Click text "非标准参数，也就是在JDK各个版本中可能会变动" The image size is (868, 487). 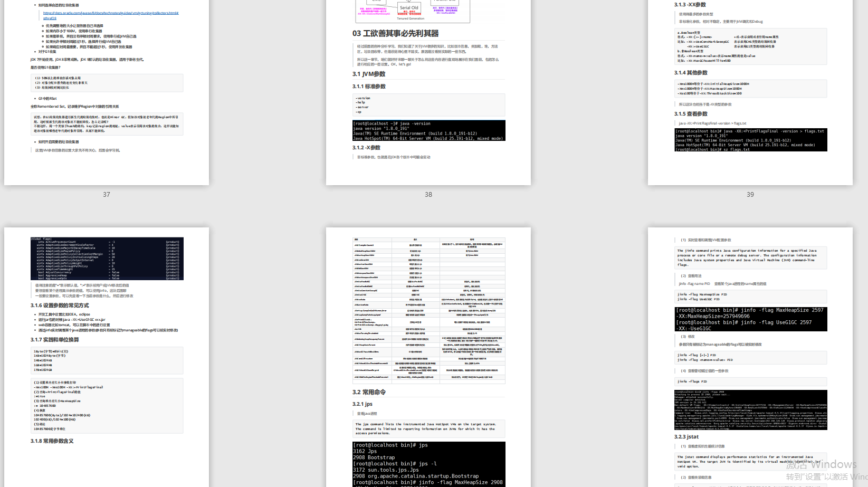[x=394, y=157]
